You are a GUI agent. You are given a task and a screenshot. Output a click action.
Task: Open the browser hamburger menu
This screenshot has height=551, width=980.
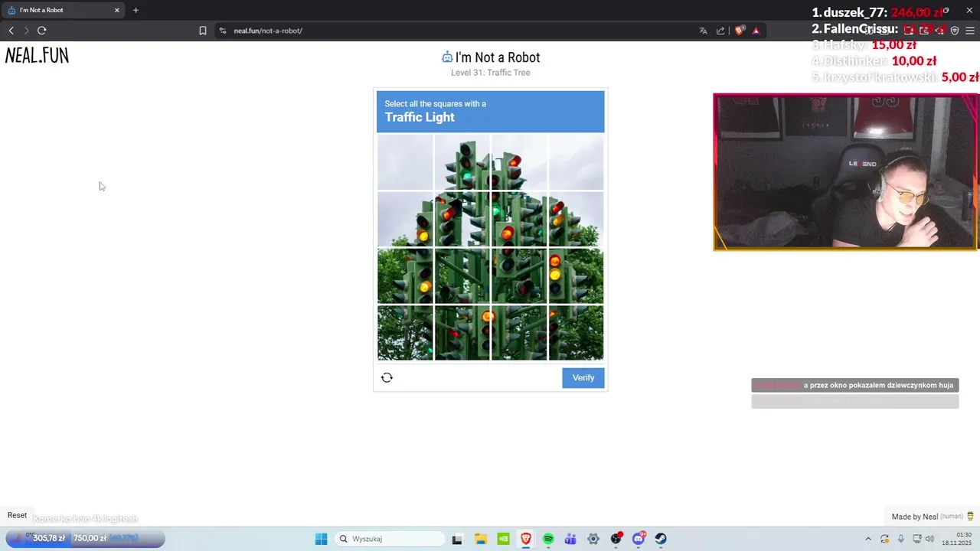970,31
